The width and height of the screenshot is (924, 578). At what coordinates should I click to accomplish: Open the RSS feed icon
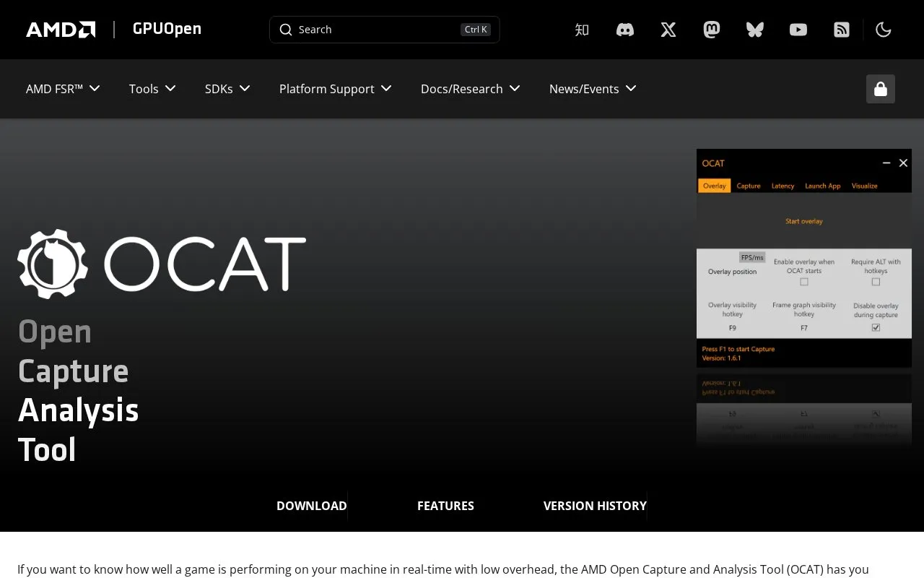point(842,30)
